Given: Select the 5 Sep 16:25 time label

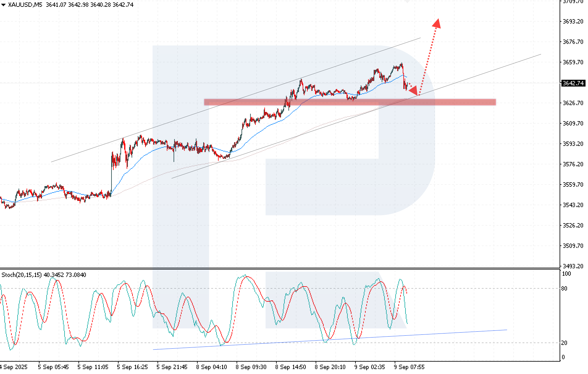Looking at the screenshot, I should [132, 367].
